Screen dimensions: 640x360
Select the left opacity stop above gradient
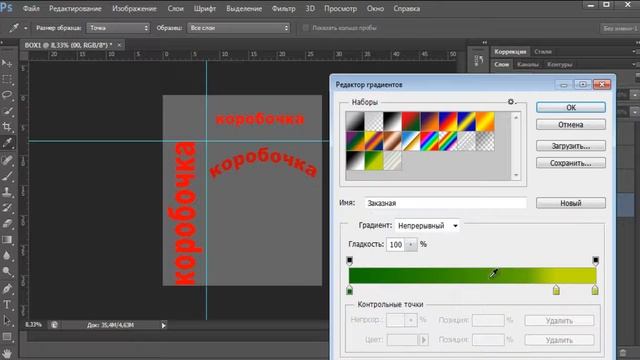349,260
